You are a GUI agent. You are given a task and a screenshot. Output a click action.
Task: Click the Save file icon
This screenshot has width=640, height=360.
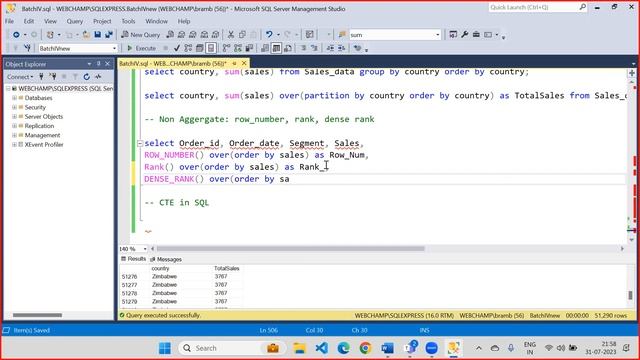(x=98, y=35)
